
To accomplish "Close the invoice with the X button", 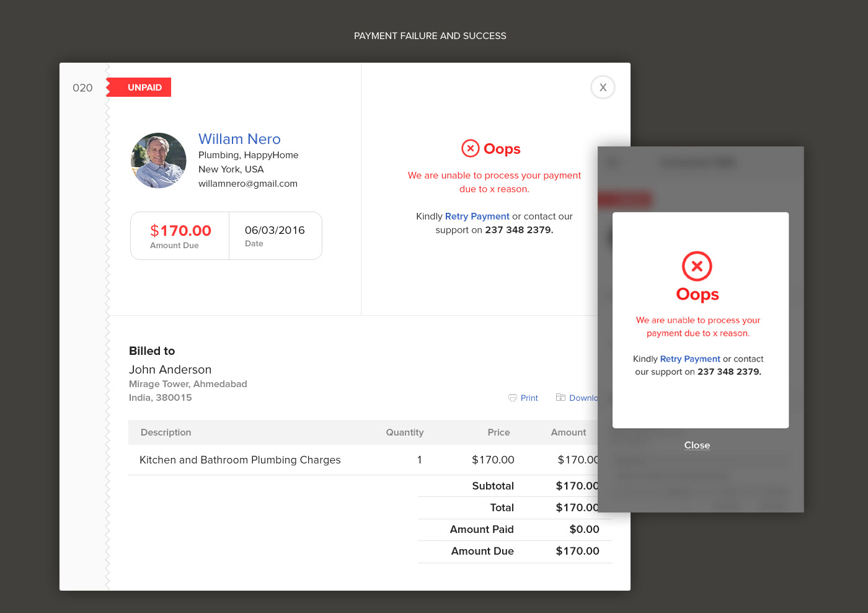I will (603, 87).
